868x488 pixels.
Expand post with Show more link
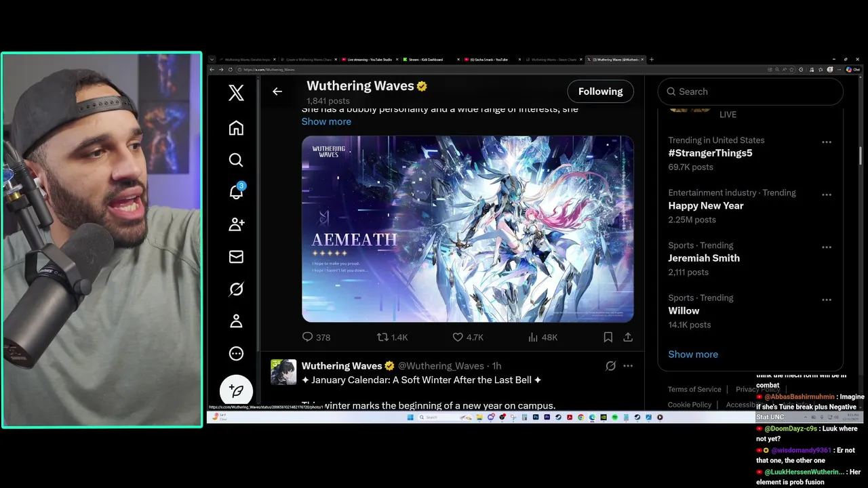click(326, 121)
